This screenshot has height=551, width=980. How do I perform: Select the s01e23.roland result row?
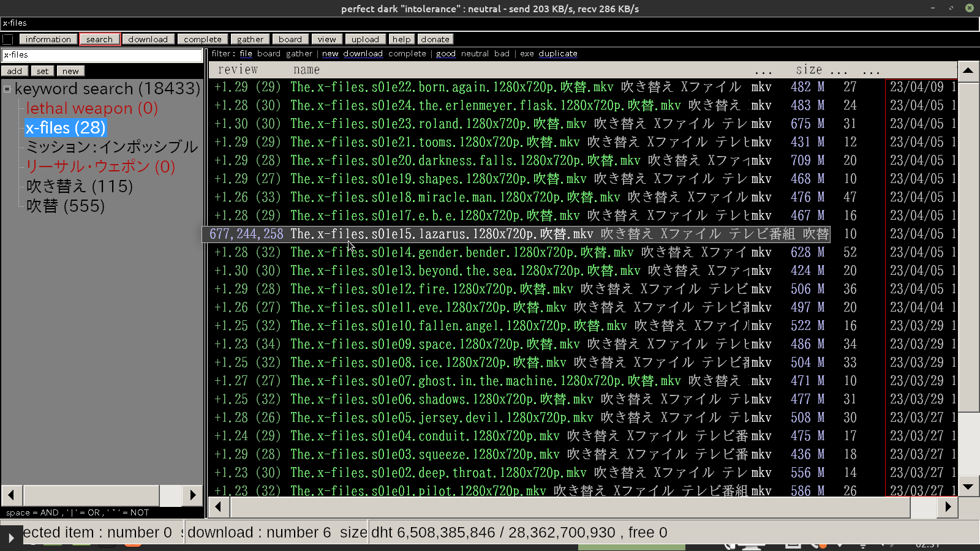pyautogui.click(x=582, y=124)
